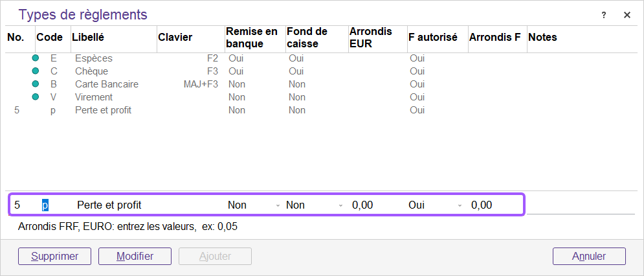Select the Carte Bancaire row
Image resolution: width=644 pixels, height=276 pixels.
tap(107, 84)
